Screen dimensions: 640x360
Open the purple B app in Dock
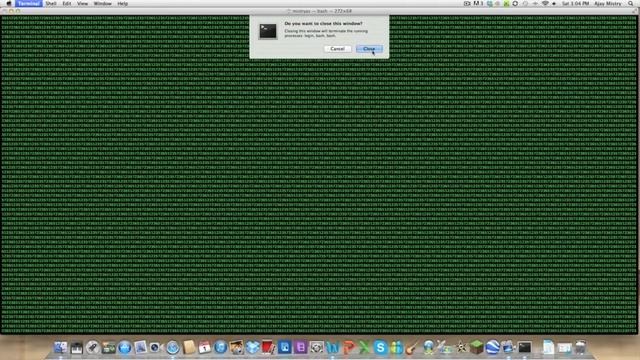click(300, 347)
